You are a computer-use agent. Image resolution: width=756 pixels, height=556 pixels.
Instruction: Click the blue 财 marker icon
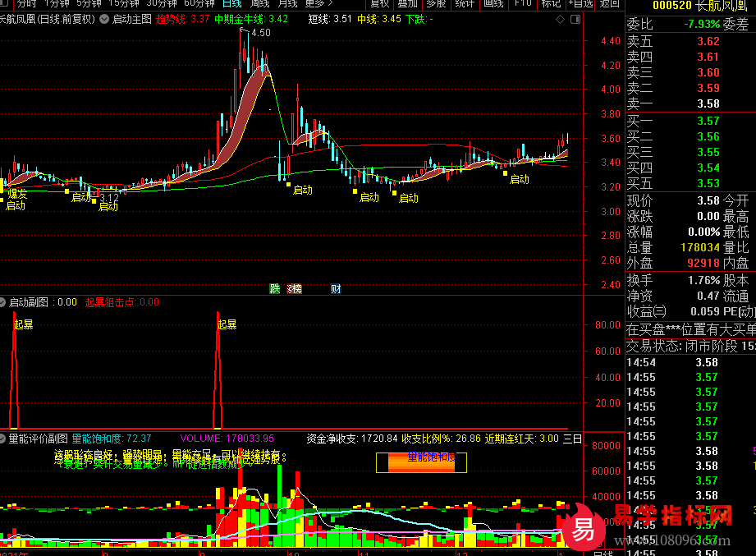click(x=336, y=288)
